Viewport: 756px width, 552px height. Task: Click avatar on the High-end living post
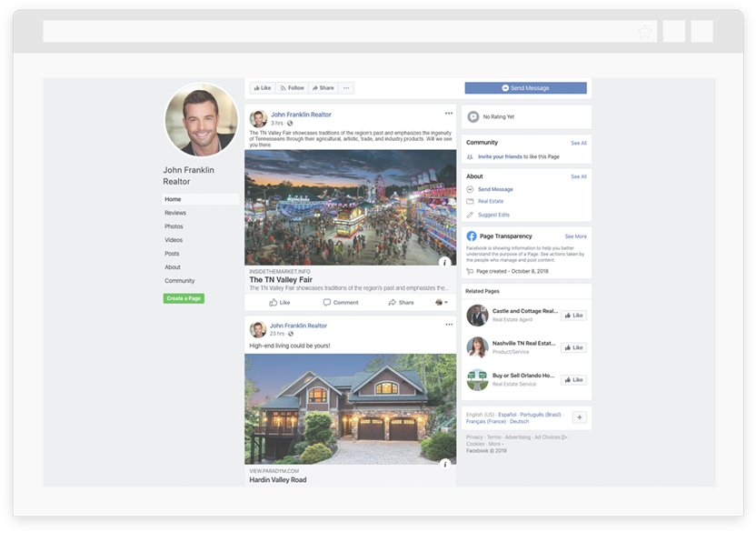pos(258,329)
